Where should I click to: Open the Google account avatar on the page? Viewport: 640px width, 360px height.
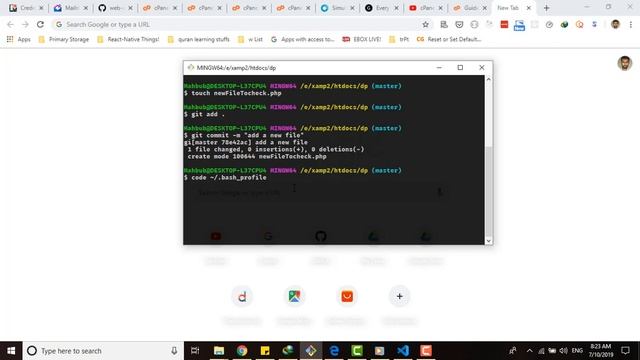coord(624,63)
